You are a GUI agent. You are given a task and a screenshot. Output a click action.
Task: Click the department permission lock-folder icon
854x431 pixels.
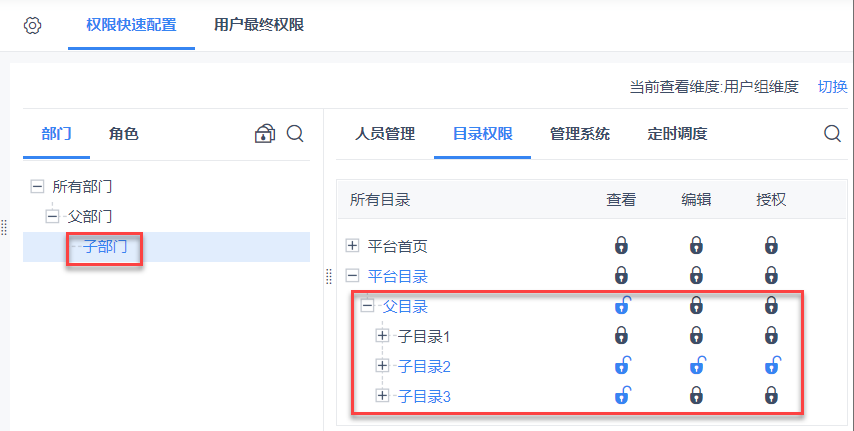click(x=264, y=134)
